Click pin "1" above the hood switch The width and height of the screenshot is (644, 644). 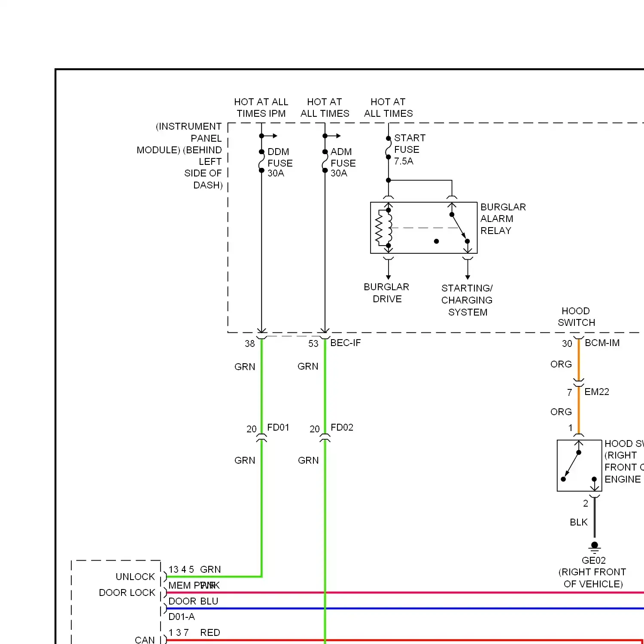pyautogui.click(x=571, y=428)
